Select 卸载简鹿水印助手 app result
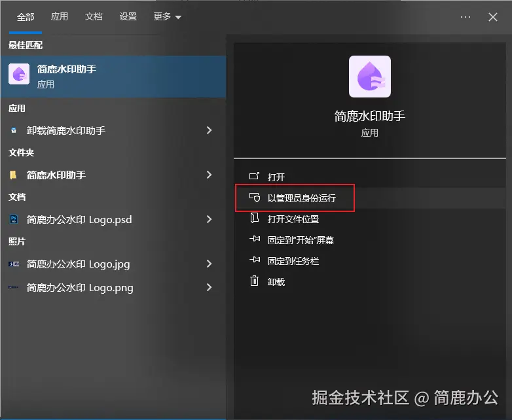The height and width of the screenshot is (420, 512). click(x=113, y=131)
